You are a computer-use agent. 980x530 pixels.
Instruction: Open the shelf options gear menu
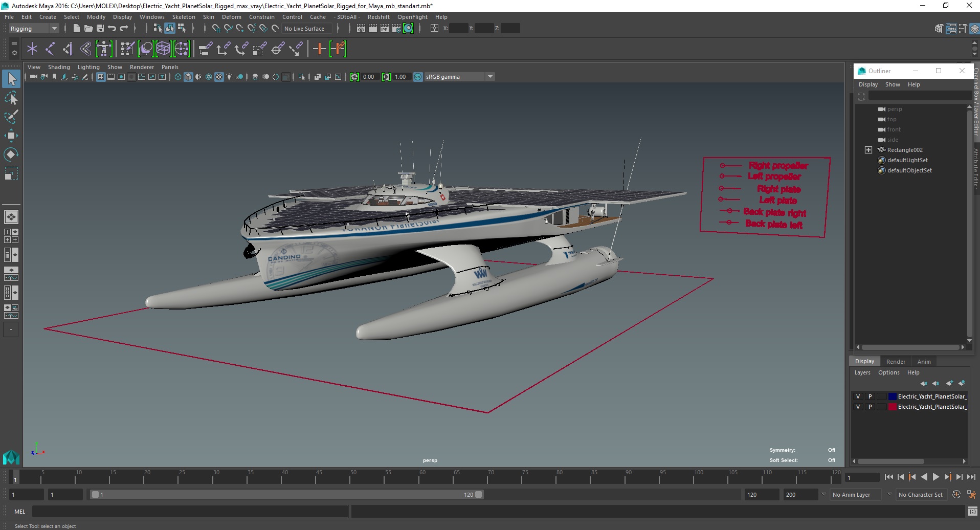click(x=14, y=53)
